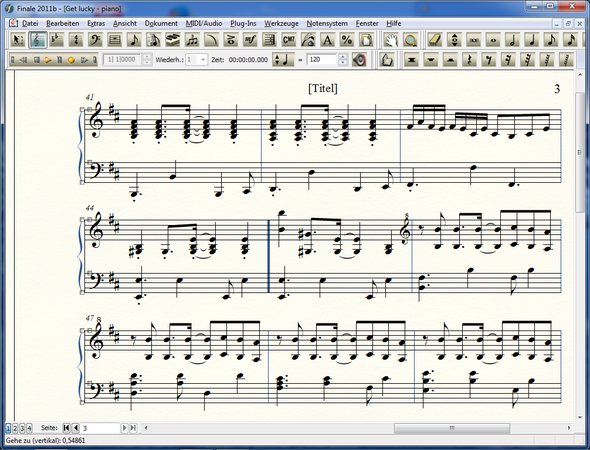This screenshot has height=450, width=590.
Task: Activate the Simple Entry eighth-note tool
Action: (134, 40)
